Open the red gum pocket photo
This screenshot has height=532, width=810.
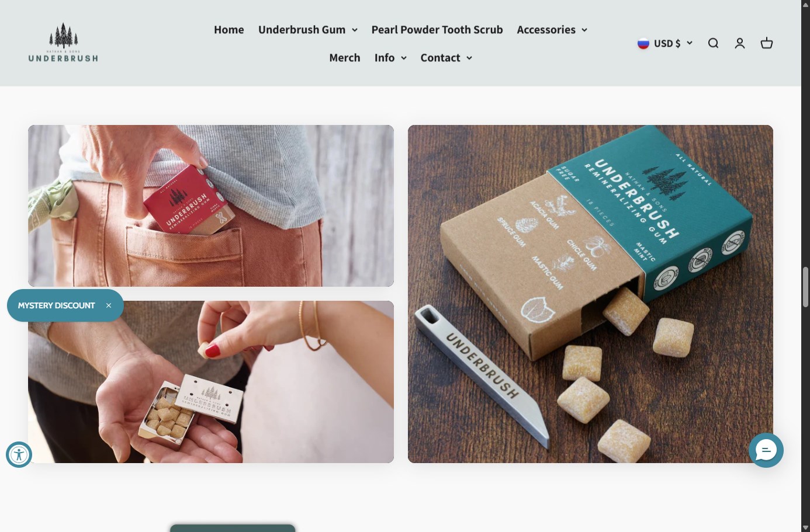[x=211, y=206]
